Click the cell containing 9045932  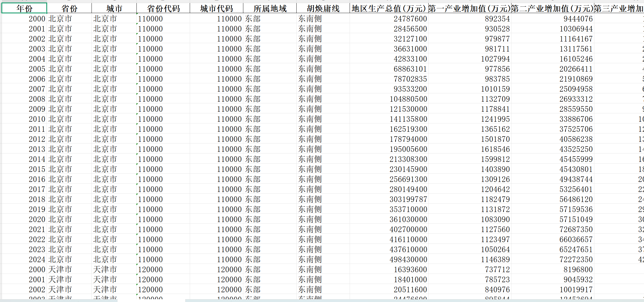tap(578, 279)
